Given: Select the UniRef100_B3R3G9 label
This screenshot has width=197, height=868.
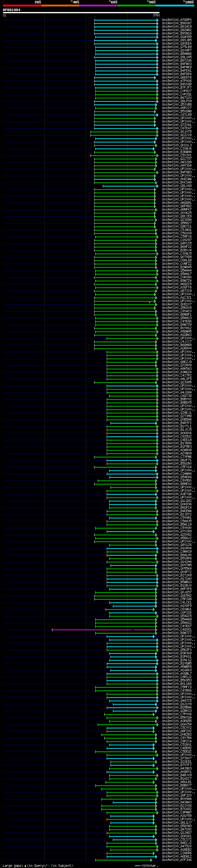Looking at the screenshot, I should coord(176,653).
